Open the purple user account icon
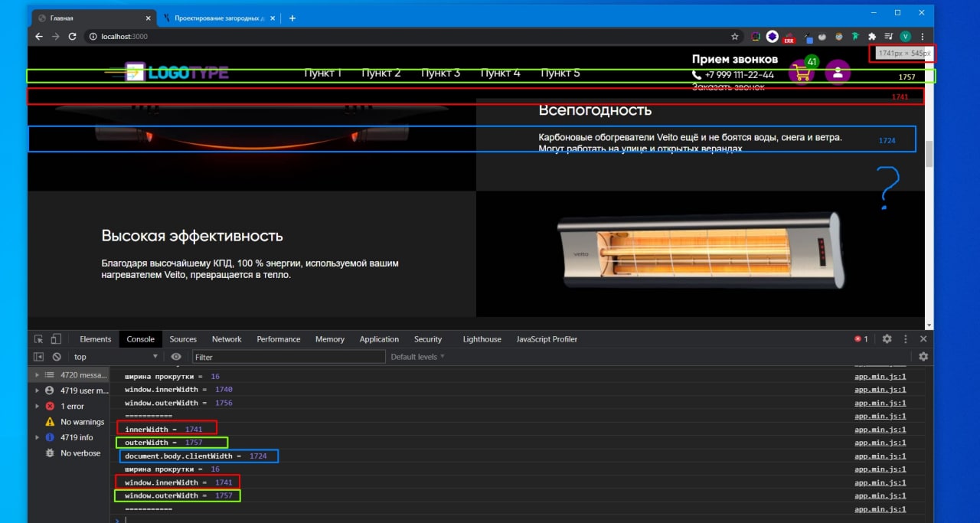980x523 pixels. pyautogui.click(x=838, y=73)
